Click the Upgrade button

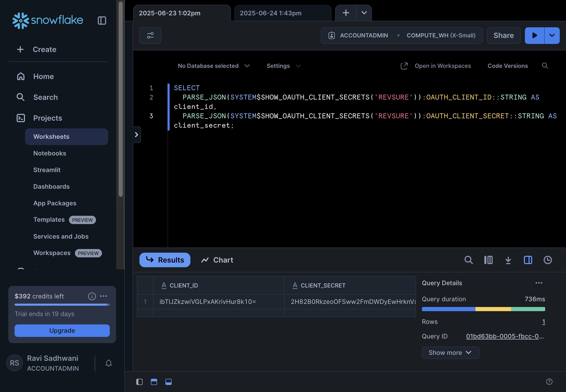click(62, 330)
